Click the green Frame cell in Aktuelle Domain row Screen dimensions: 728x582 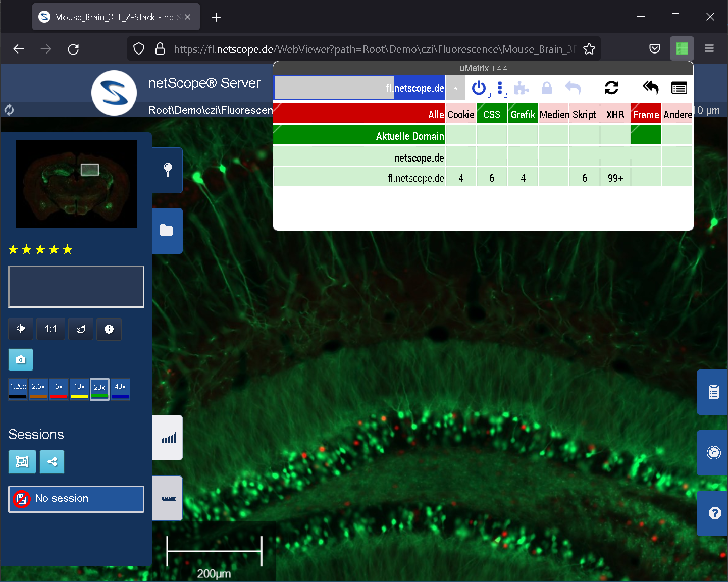pyautogui.click(x=646, y=135)
